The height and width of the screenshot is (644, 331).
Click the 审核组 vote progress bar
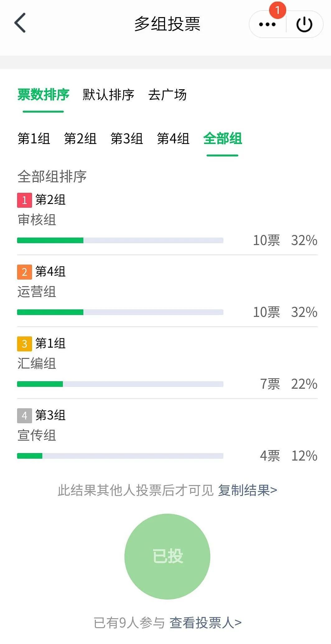tap(120, 240)
